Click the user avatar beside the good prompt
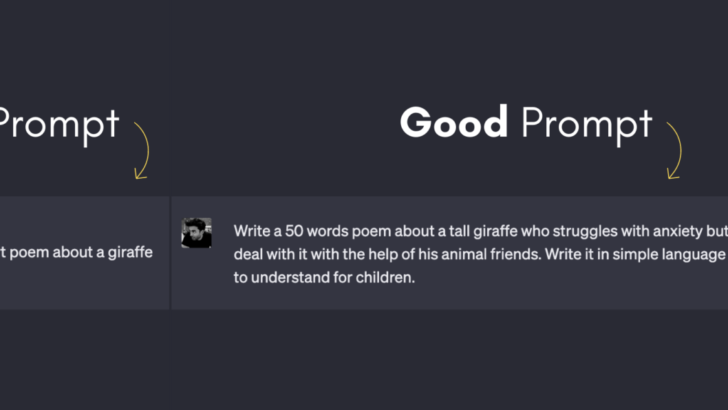 [196, 233]
